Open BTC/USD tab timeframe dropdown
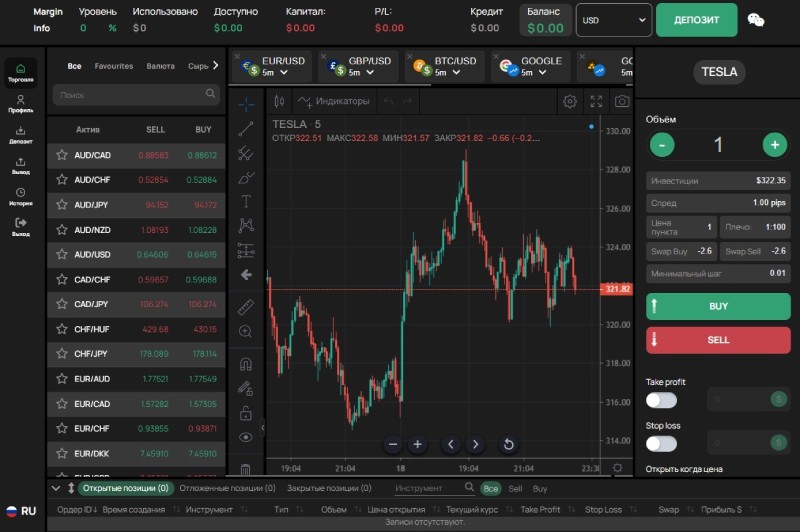This screenshot has width=800, height=532. [456, 73]
